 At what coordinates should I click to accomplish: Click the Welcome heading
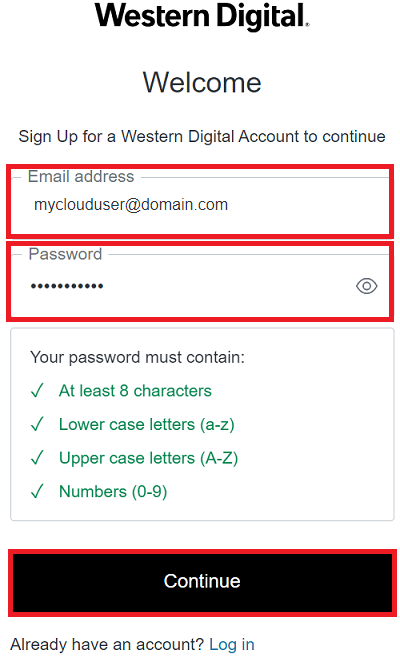point(202,82)
